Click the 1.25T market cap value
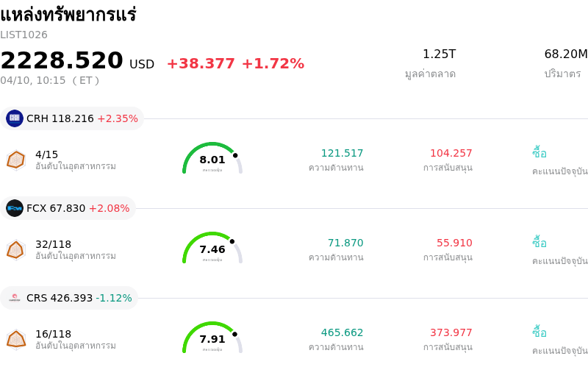 pyautogui.click(x=439, y=54)
